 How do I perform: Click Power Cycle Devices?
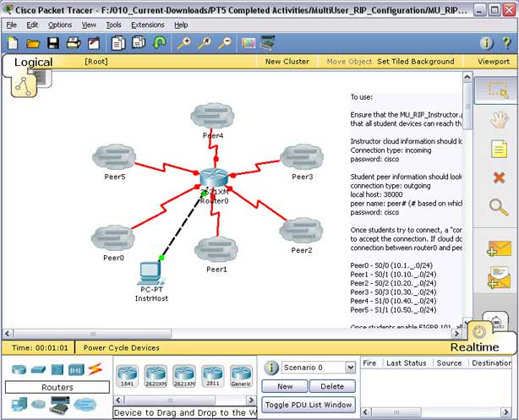tap(121, 348)
